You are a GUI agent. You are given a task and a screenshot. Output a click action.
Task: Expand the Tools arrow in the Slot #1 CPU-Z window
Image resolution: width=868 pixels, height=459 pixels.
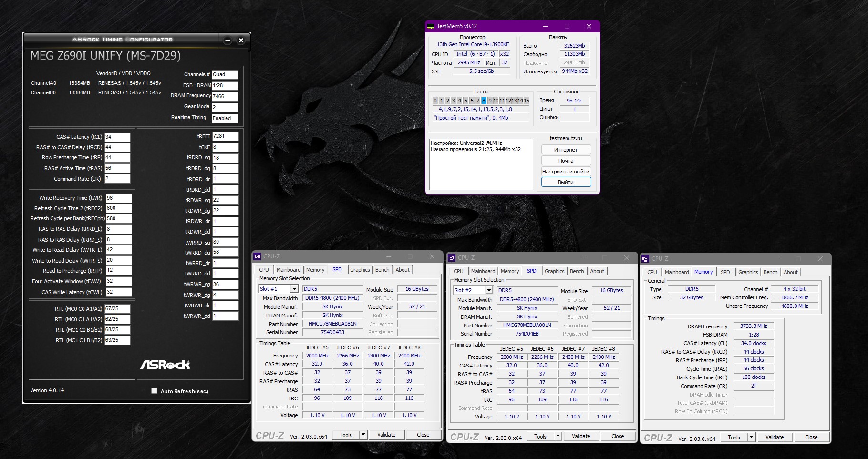[x=363, y=435]
